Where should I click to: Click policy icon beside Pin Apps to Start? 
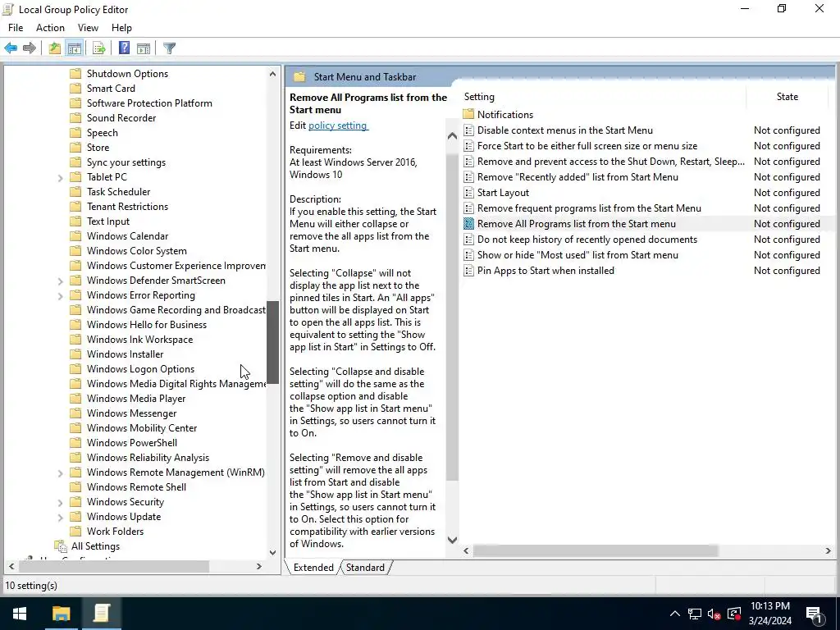(468, 271)
